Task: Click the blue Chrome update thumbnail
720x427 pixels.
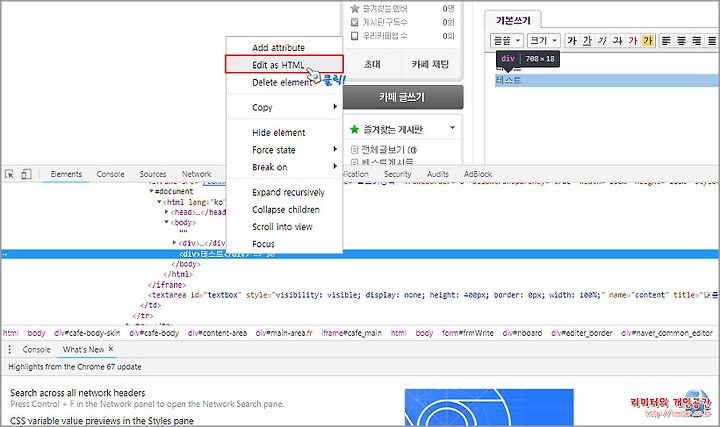Action: [489, 407]
